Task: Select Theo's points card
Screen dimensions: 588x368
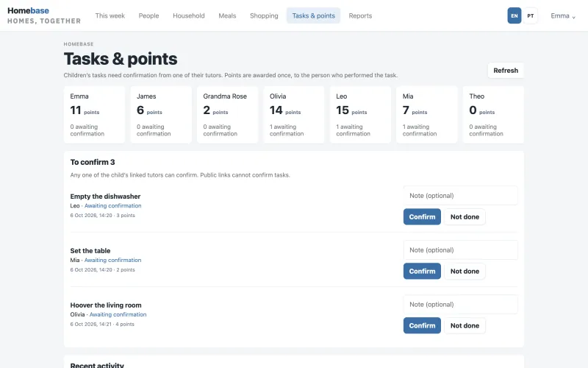Action: 493,115
